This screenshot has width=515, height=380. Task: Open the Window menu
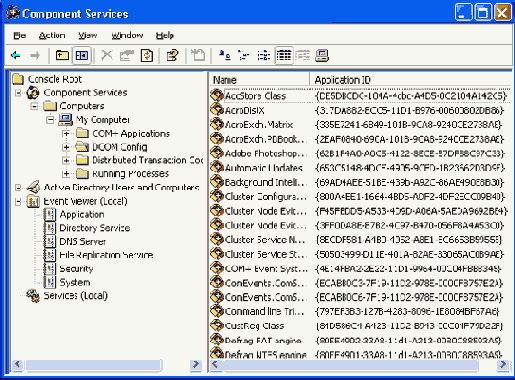(x=127, y=35)
